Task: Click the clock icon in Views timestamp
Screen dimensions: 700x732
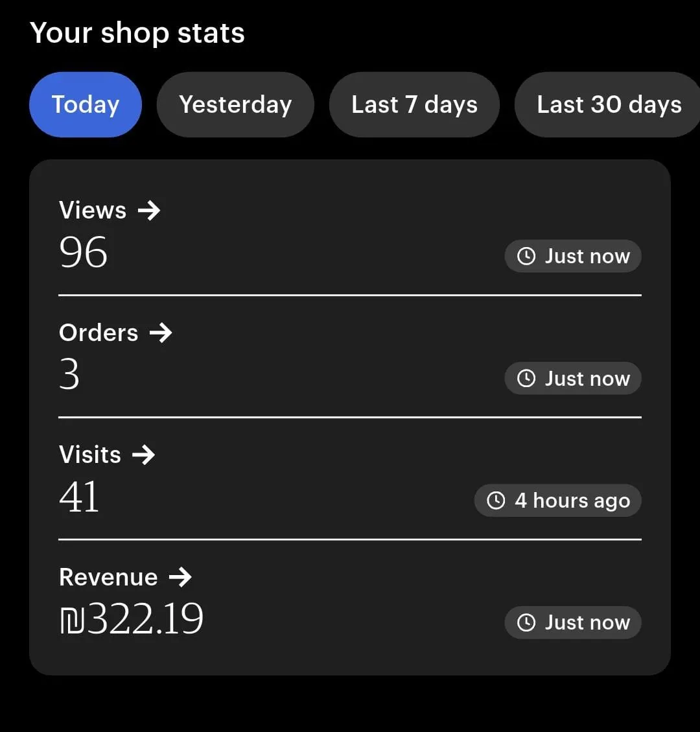Action: [x=526, y=257]
